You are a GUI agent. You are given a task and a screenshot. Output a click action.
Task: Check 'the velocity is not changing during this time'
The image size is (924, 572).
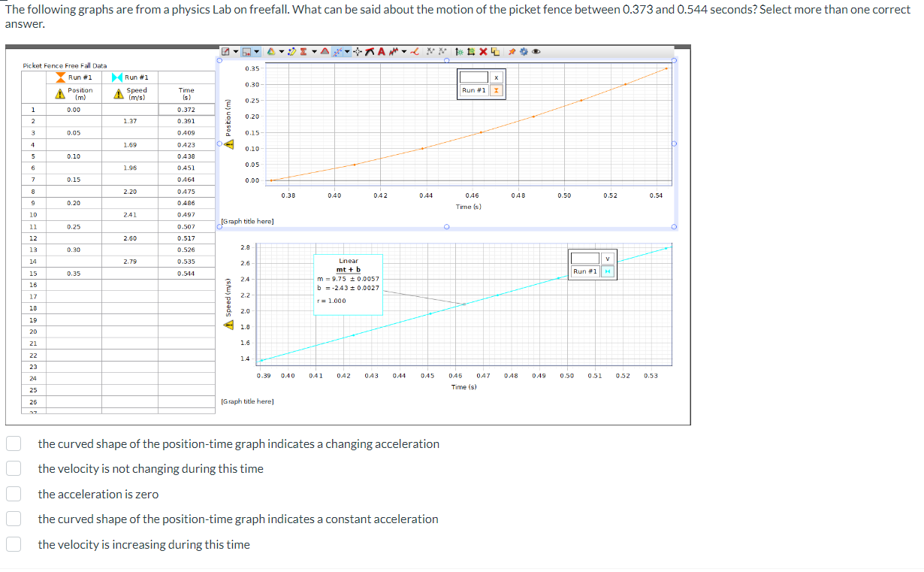point(13,468)
